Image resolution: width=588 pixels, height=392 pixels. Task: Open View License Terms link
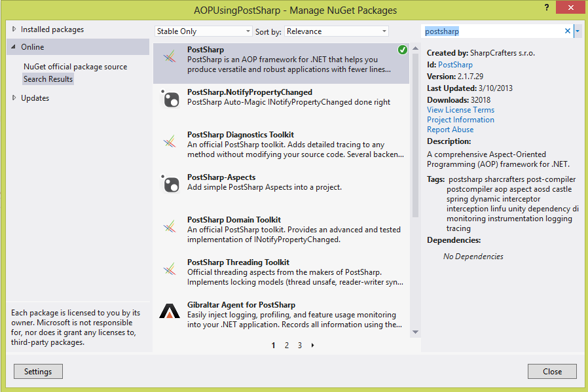tap(460, 110)
